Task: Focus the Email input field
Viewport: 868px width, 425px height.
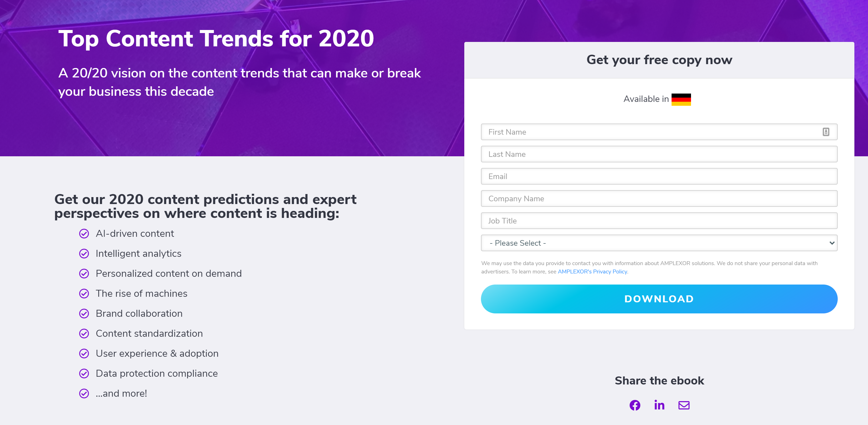Action: [659, 177]
